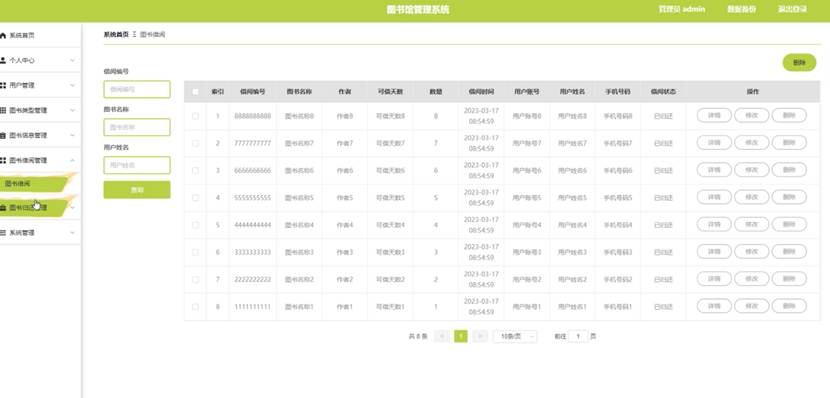This screenshot has height=398, width=830.
Task: Click 删除 for row 6666666666
Action: click(789, 170)
